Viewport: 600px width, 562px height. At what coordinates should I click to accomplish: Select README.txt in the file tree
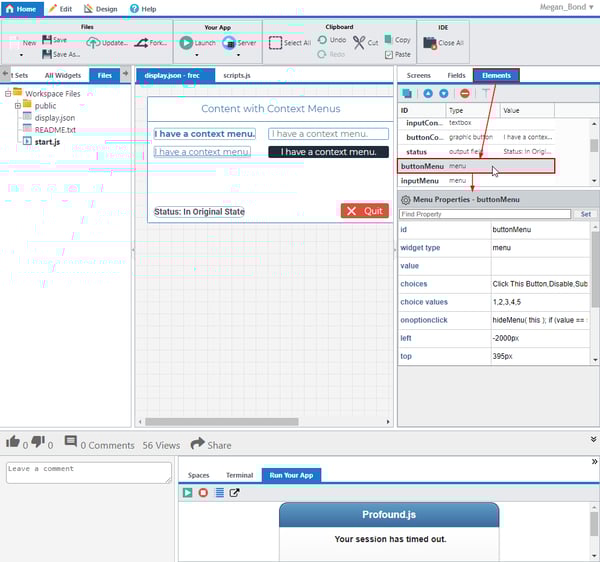pyautogui.click(x=55, y=130)
